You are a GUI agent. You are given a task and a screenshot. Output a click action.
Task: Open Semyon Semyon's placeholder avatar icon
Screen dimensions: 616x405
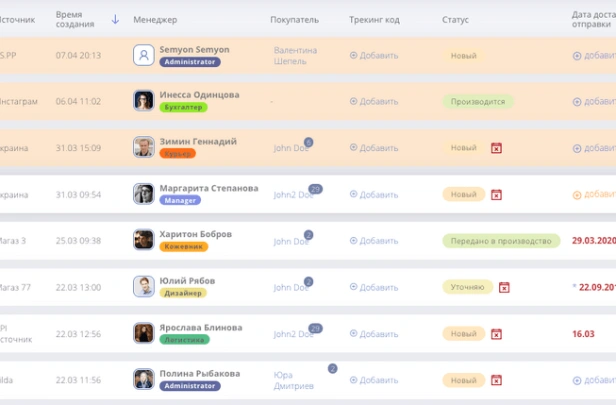coord(143,55)
